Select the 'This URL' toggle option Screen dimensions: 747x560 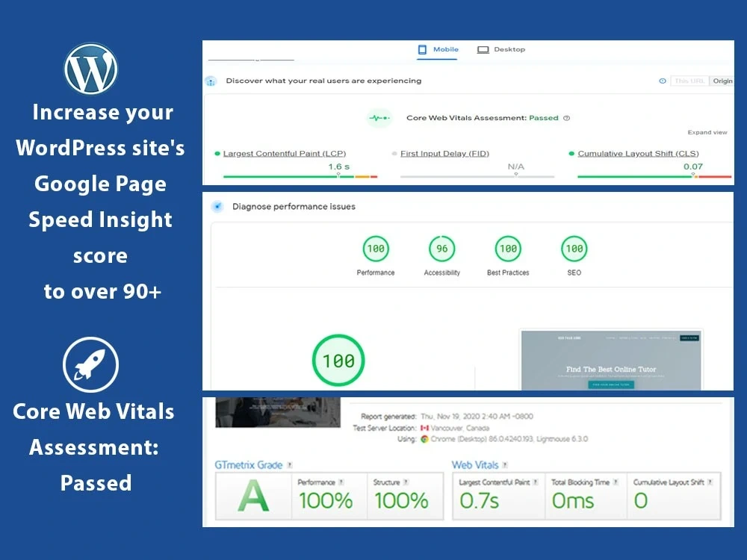[x=689, y=81]
